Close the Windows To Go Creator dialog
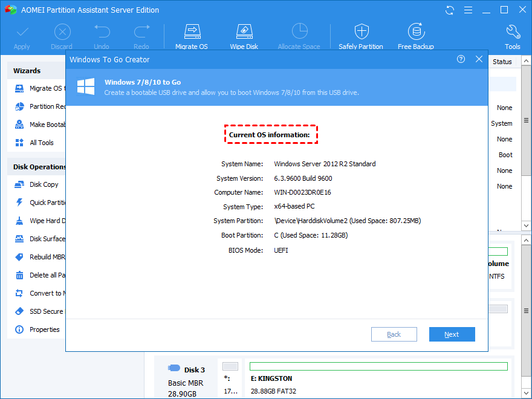Viewport: 532px width, 399px height. tap(479, 59)
